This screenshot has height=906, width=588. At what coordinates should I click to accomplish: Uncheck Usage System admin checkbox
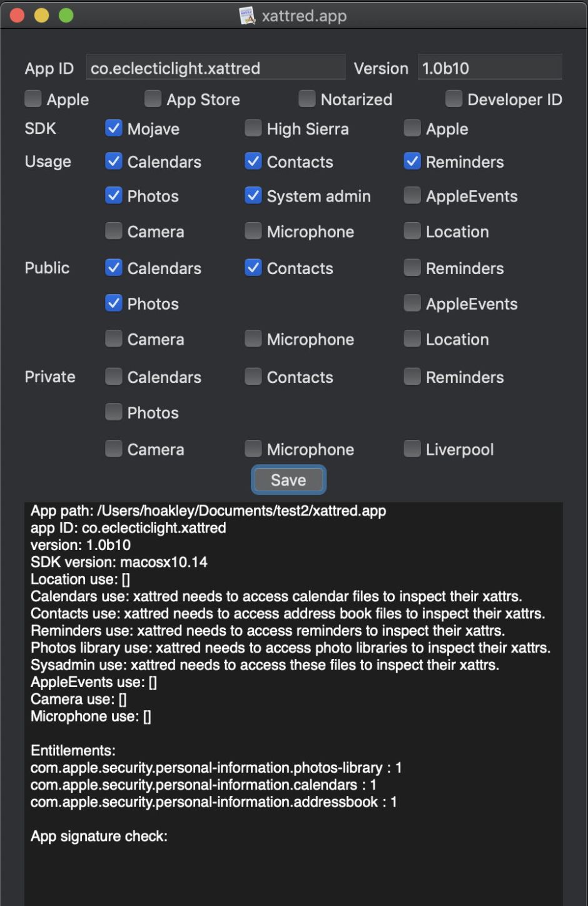pos(253,196)
